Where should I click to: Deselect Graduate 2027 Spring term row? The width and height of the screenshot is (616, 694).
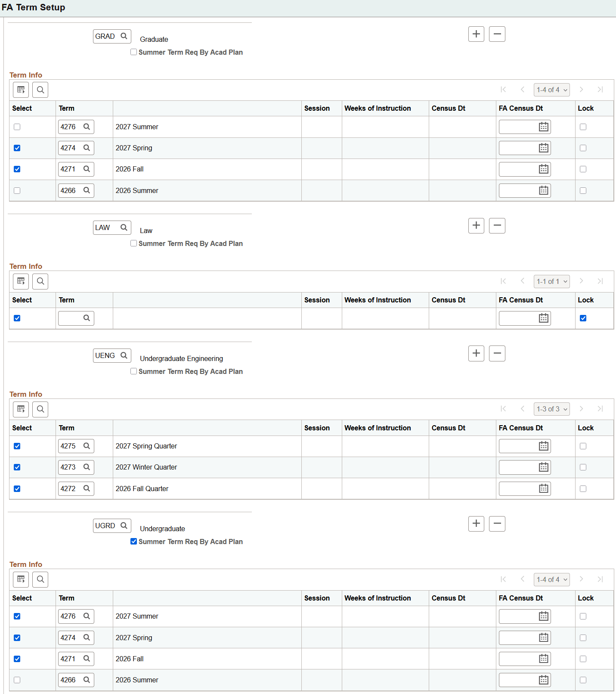pos(17,148)
